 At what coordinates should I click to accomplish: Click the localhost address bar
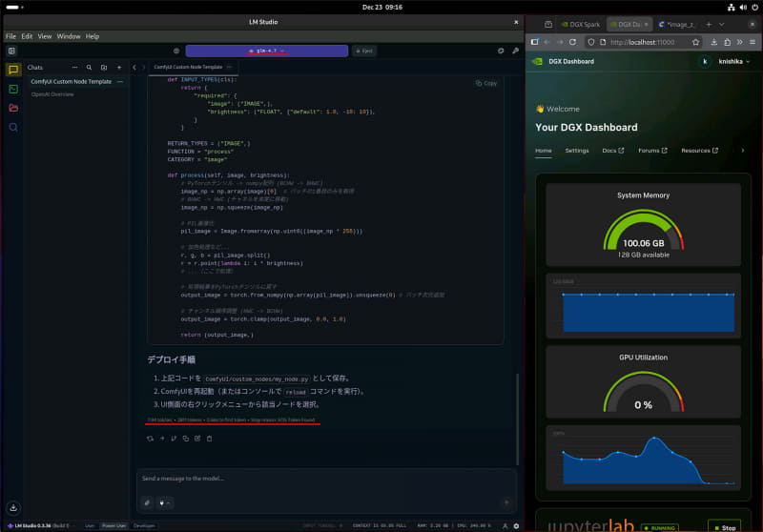(642, 42)
